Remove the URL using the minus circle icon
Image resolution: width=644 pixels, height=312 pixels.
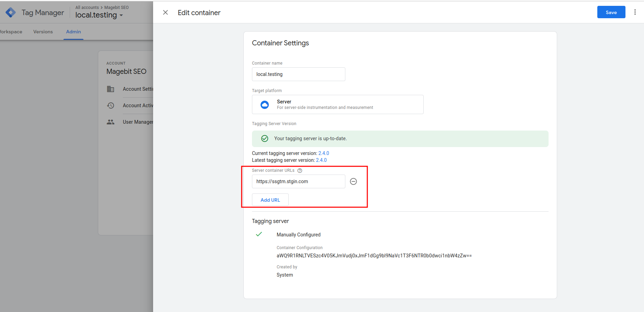353,181
